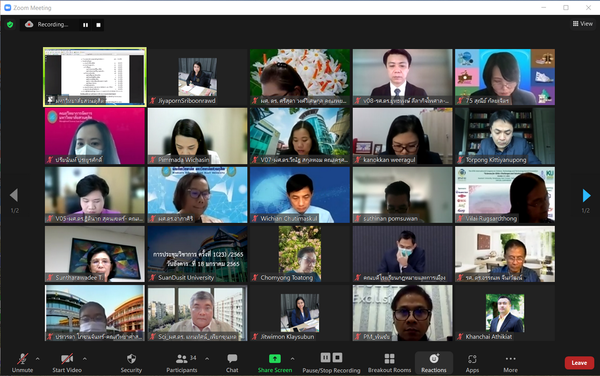Stop recording from the bottom toolbar
600x376 pixels.
tap(338, 358)
